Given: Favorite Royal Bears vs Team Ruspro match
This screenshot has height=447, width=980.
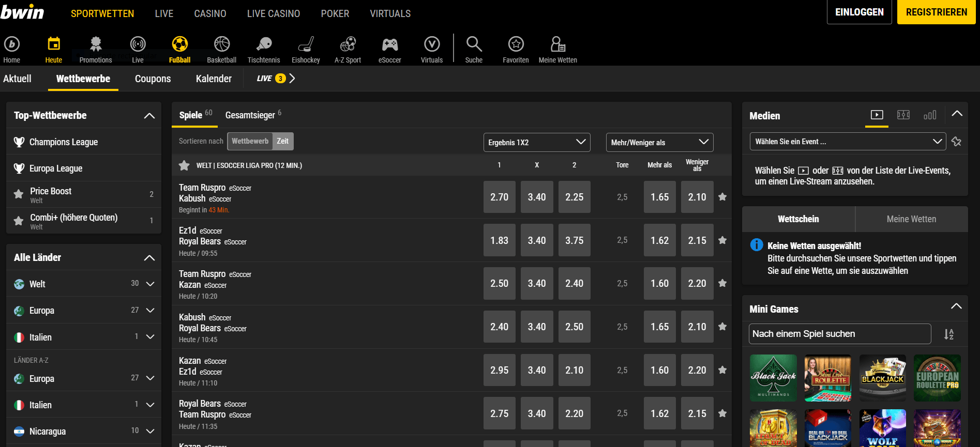Looking at the screenshot, I should 722,413.
